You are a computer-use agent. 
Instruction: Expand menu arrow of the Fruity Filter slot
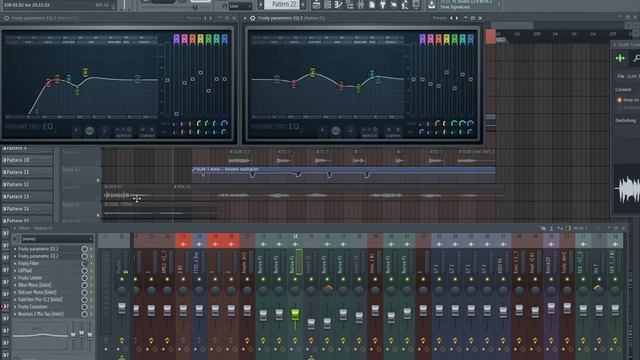16,263
